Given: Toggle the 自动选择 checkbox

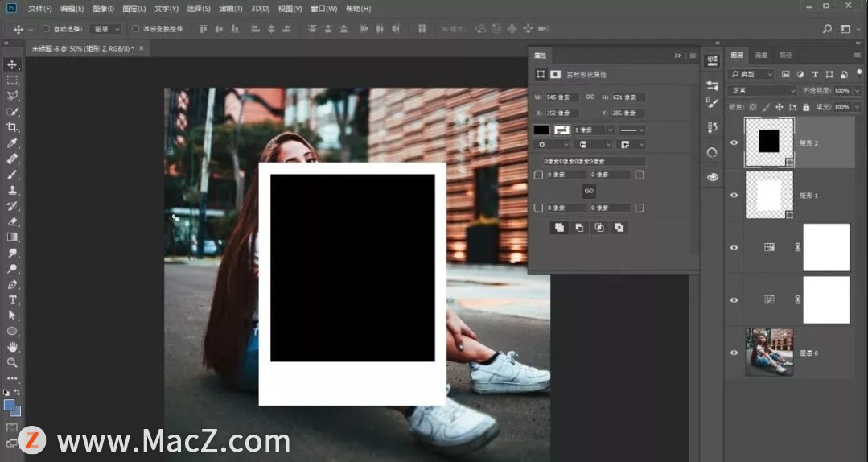Looking at the screenshot, I should click(x=46, y=29).
